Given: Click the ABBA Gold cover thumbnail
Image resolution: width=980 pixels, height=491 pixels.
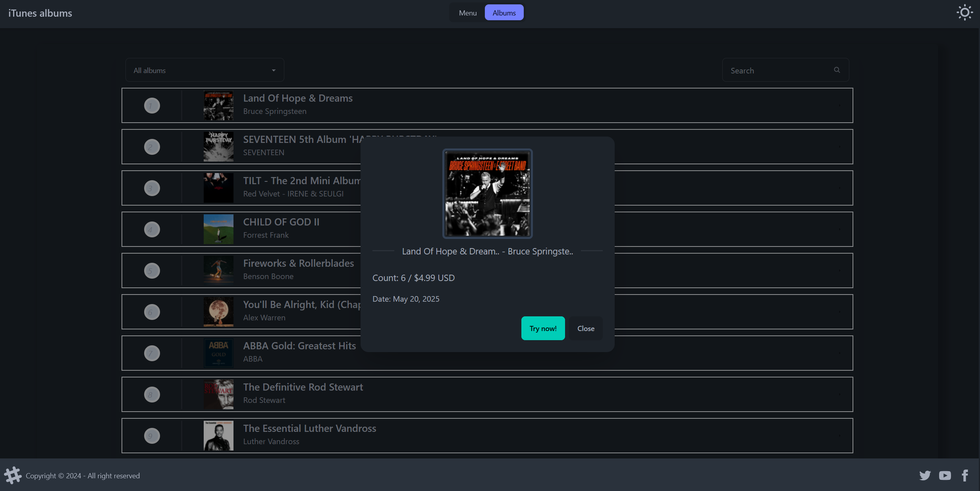Looking at the screenshot, I should pyautogui.click(x=218, y=353).
